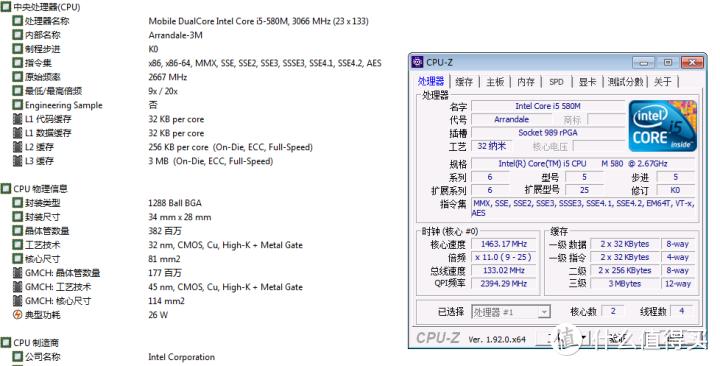Click the icon next to 最低/最高倍频

17,91
